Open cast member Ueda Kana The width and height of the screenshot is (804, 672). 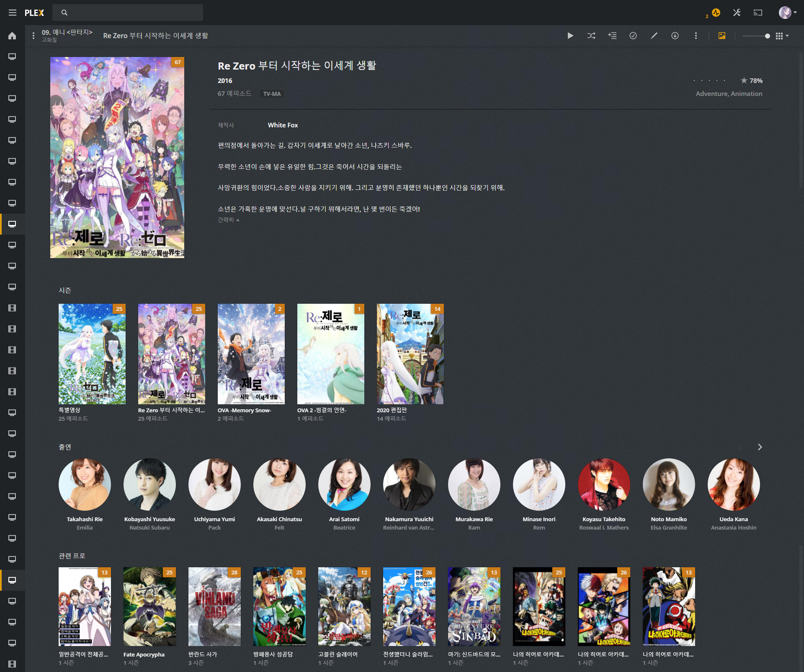[x=734, y=484]
